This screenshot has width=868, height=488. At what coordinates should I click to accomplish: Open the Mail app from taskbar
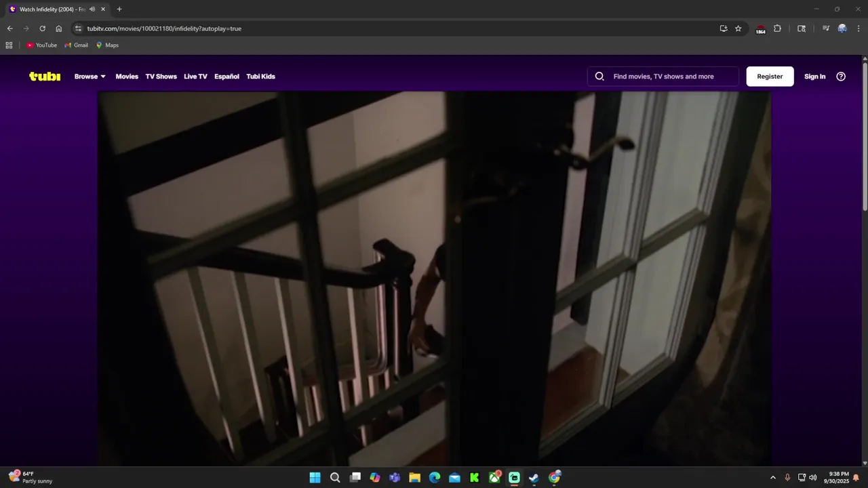[x=454, y=478]
